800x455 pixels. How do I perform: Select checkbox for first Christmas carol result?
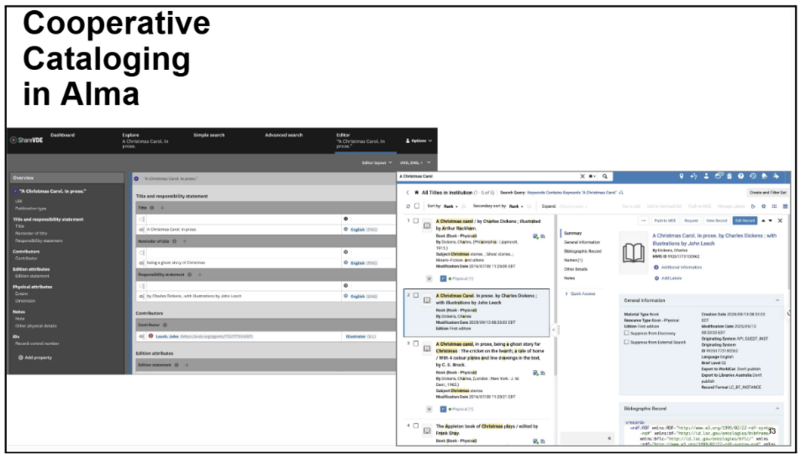[417, 220]
